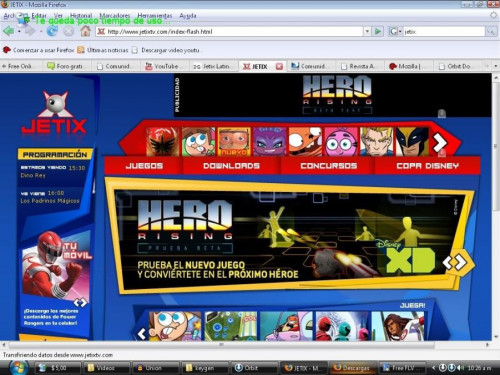Switch to the Revista A tab
500x375 pixels.
tap(359, 66)
